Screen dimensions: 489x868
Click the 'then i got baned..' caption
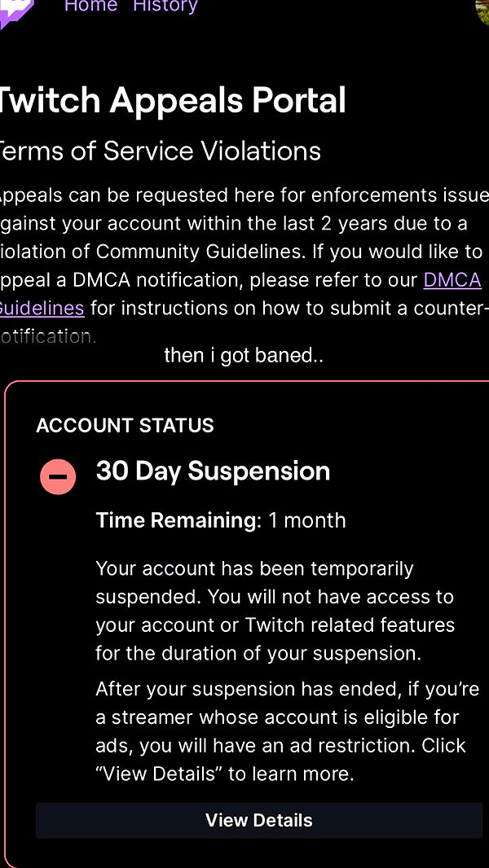tap(244, 355)
